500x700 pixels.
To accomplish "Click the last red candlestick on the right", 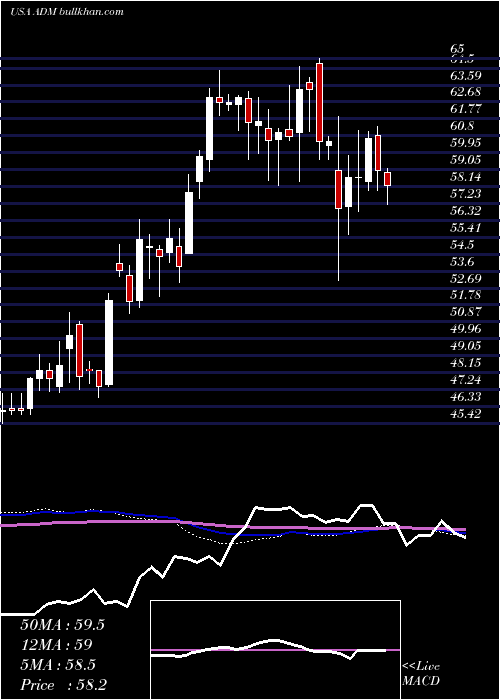I will (x=388, y=179).
